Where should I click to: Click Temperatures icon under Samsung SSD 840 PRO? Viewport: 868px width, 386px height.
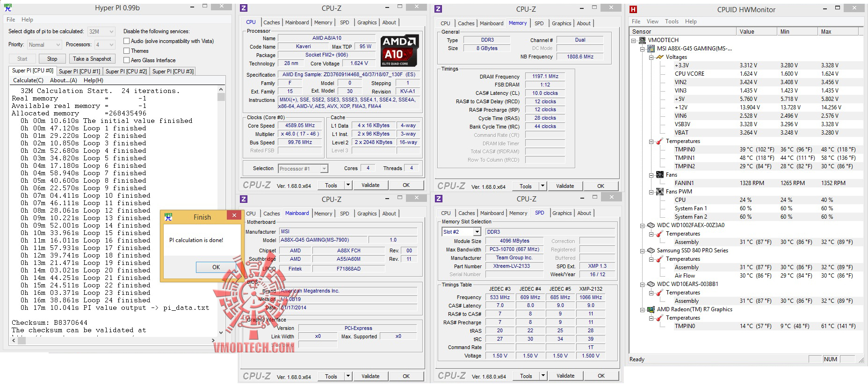(659, 259)
